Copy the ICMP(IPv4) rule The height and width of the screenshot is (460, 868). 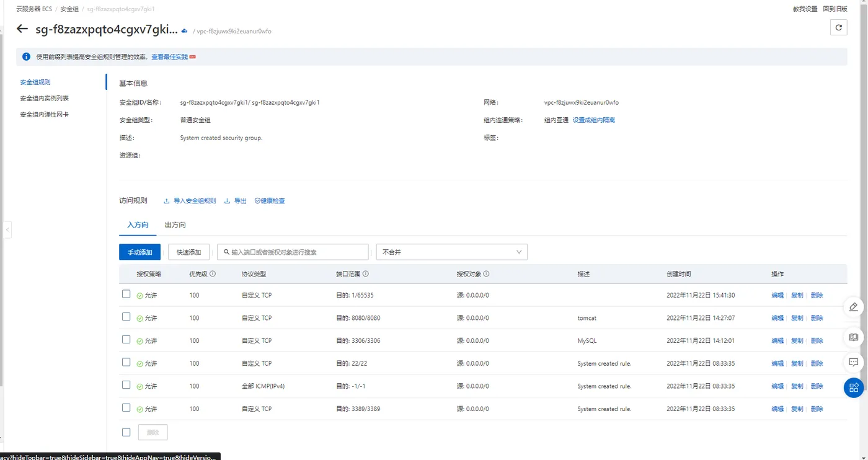tap(797, 386)
